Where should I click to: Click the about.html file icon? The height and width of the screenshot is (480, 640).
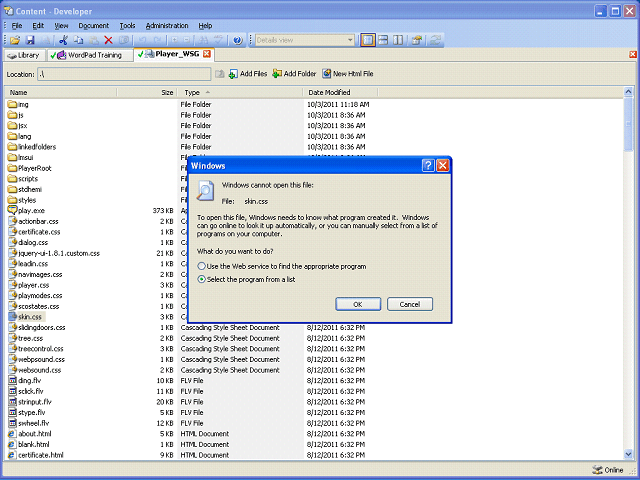pyautogui.click(x=12, y=434)
